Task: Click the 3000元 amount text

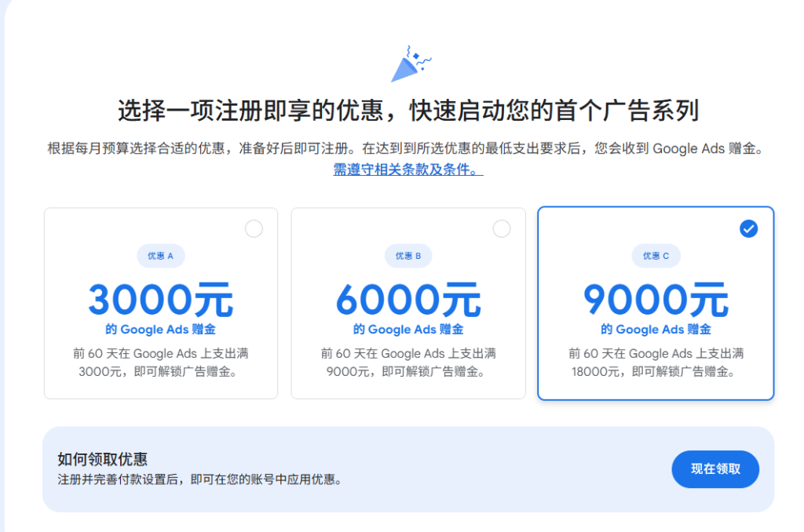Action: click(x=160, y=298)
